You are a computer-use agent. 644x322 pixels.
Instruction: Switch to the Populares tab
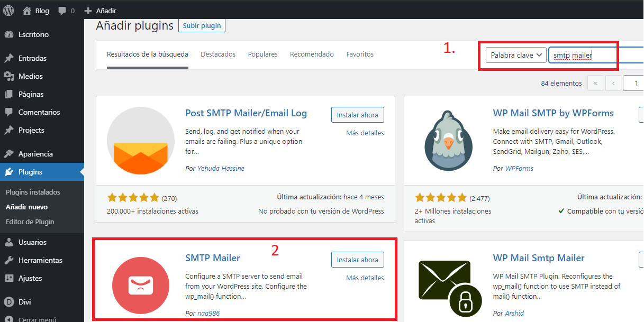click(263, 54)
